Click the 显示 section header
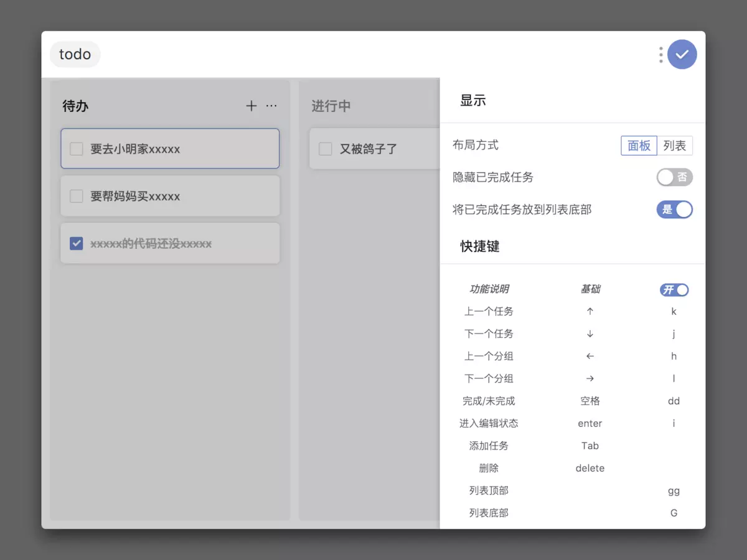Viewport: 747px width, 560px height. coord(472,101)
